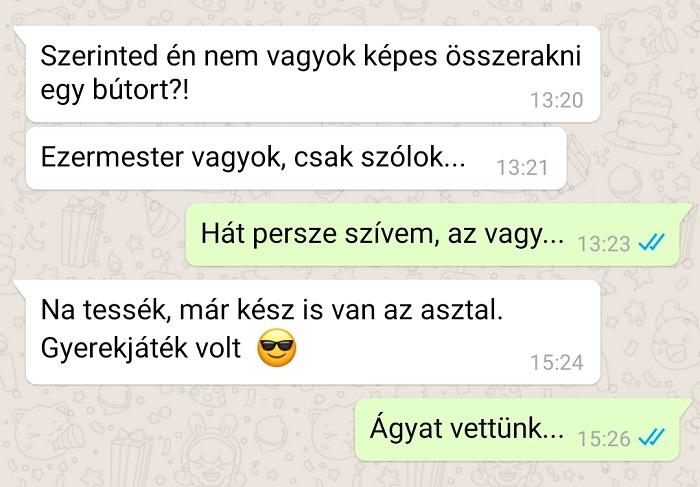Tap the 'Na tessék, már kész is van' message
The image size is (700, 487).
pos(313,332)
